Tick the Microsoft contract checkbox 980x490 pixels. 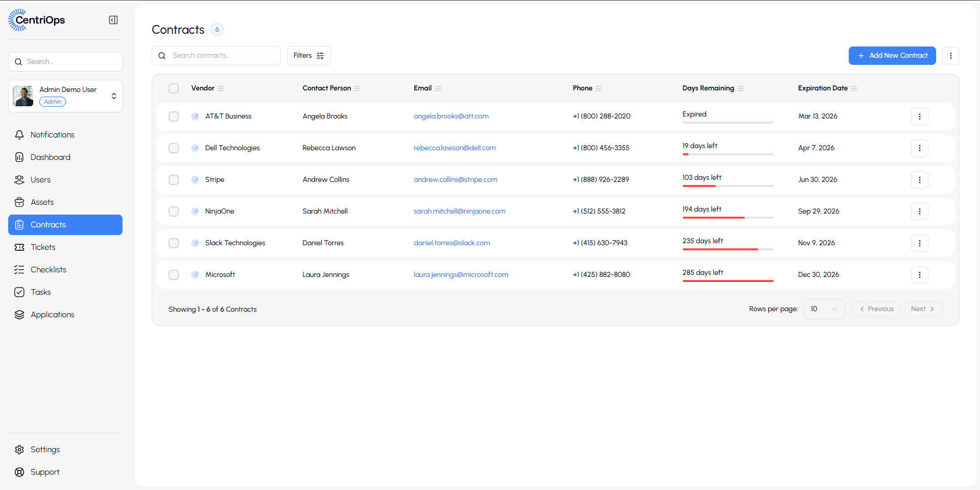(x=174, y=275)
